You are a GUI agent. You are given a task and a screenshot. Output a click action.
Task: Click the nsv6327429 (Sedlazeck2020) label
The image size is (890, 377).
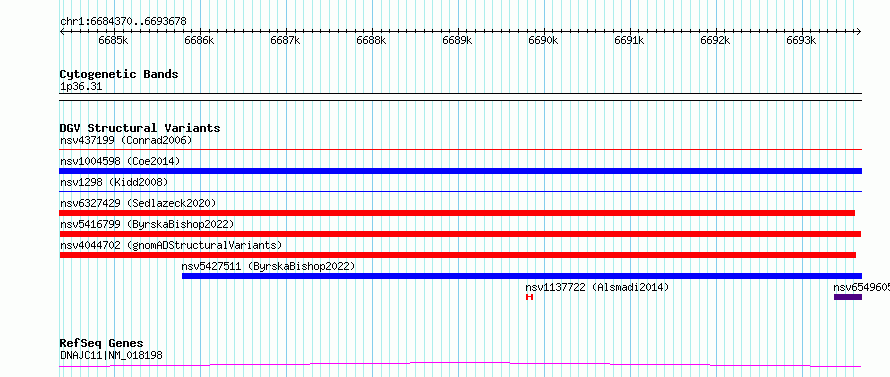[138, 203]
